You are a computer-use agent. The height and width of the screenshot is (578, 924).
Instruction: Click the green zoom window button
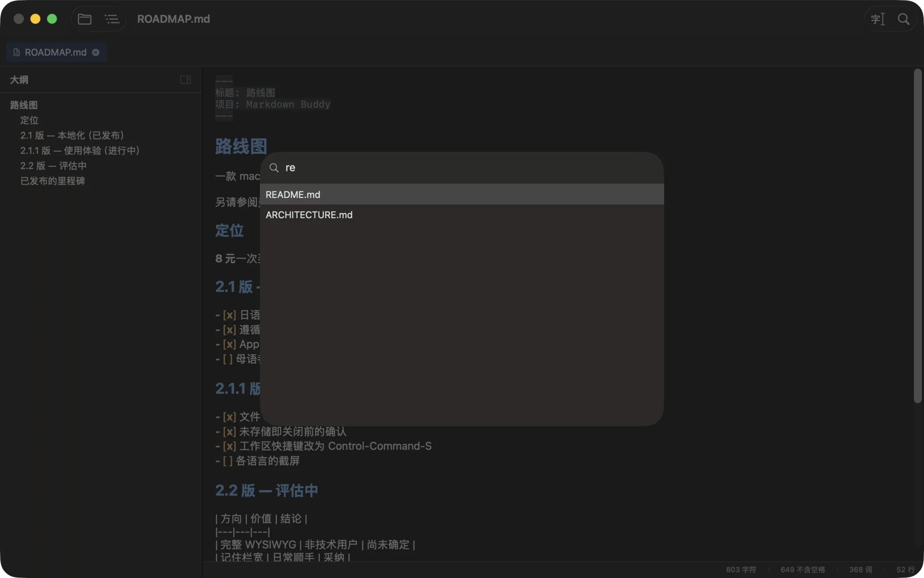click(52, 19)
